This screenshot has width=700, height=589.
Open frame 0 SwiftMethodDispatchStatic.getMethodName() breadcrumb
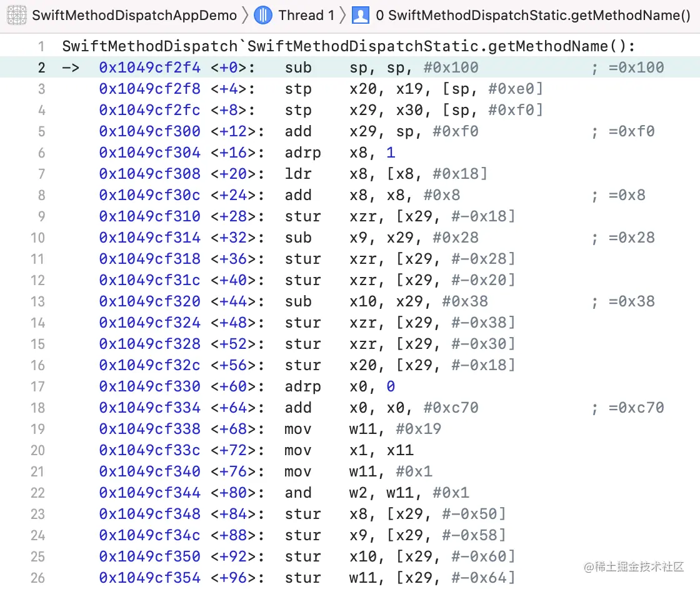(x=533, y=15)
